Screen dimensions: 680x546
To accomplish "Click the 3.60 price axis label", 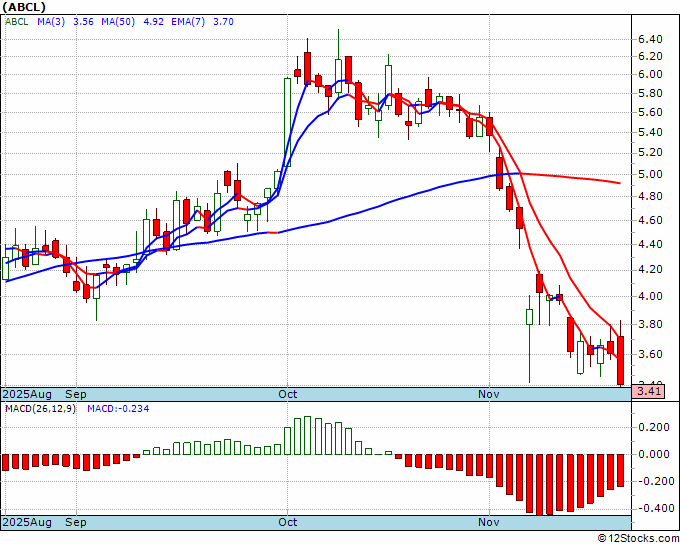I will [x=650, y=354].
